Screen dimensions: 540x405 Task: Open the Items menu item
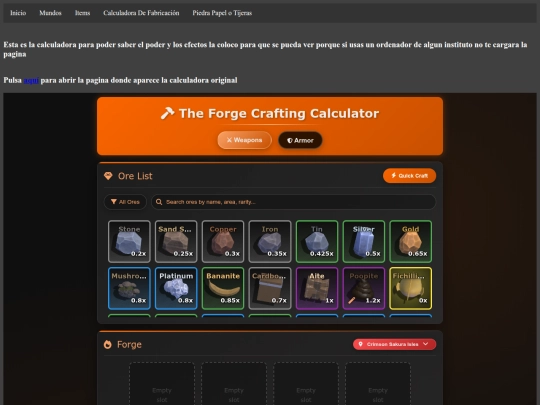pyautogui.click(x=83, y=13)
